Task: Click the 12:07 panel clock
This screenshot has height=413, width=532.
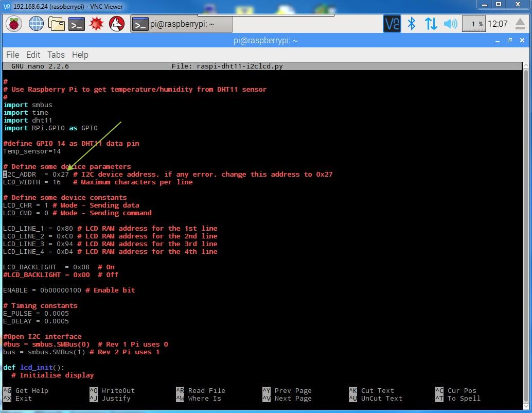Action: [498, 24]
